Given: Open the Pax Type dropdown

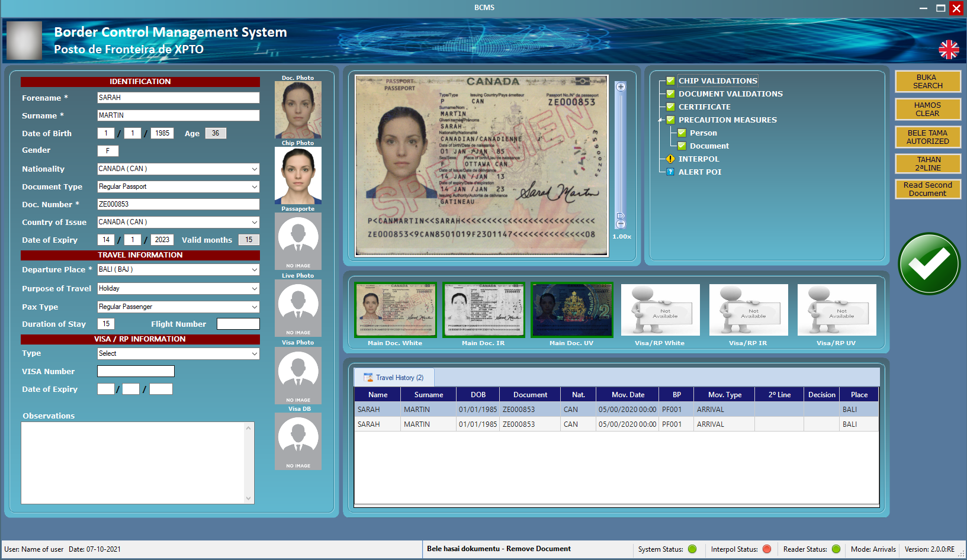Looking at the screenshot, I should (255, 307).
